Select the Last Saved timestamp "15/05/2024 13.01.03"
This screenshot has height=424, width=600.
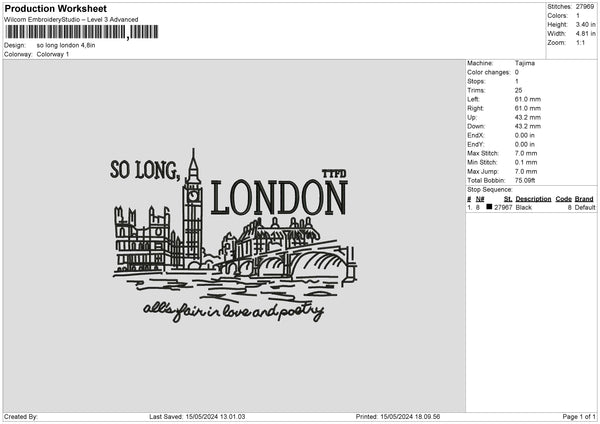[x=215, y=417]
